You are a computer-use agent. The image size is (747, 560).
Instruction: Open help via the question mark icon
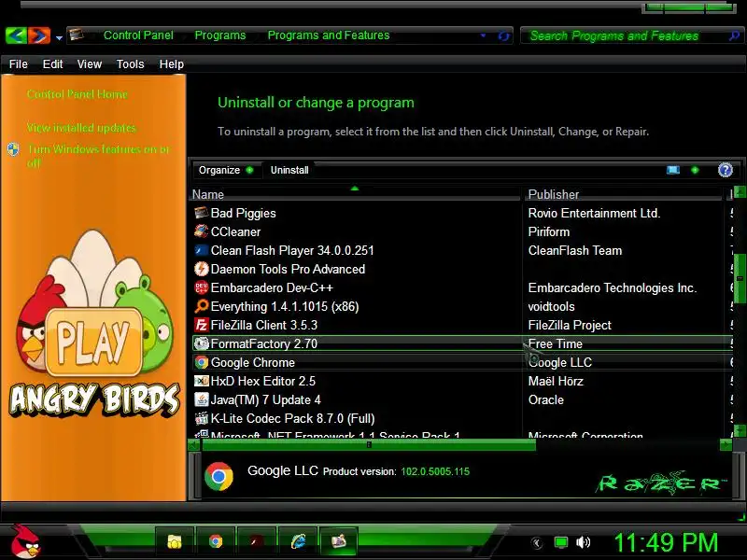coord(726,170)
